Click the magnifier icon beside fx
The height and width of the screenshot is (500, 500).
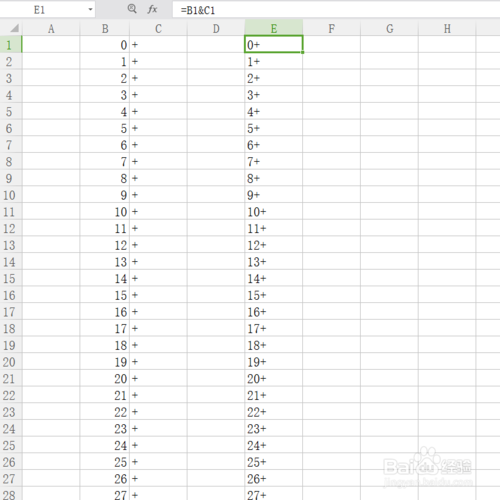(132, 9)
